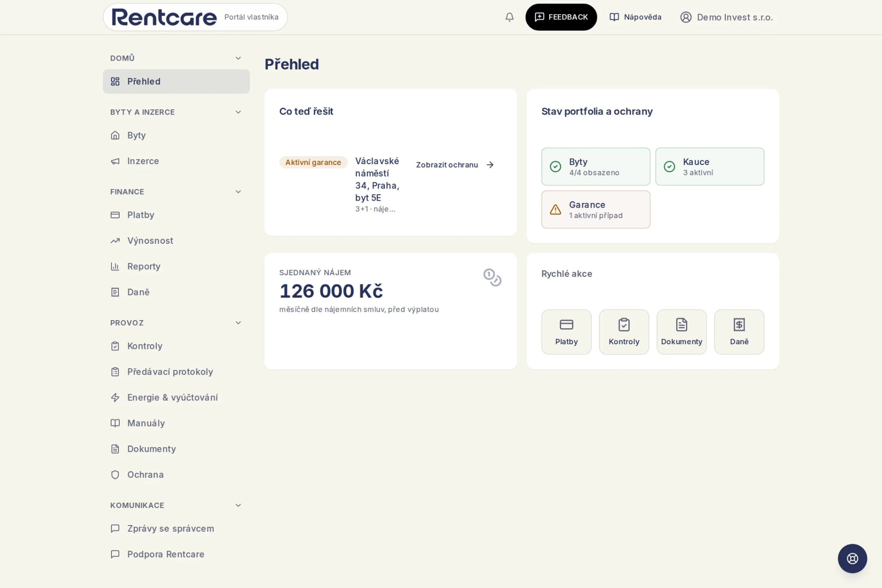Viewport: 882px width, 588px height.
Task: Collapse the FINANCE section chevron
Action: (x=238, y=192)
